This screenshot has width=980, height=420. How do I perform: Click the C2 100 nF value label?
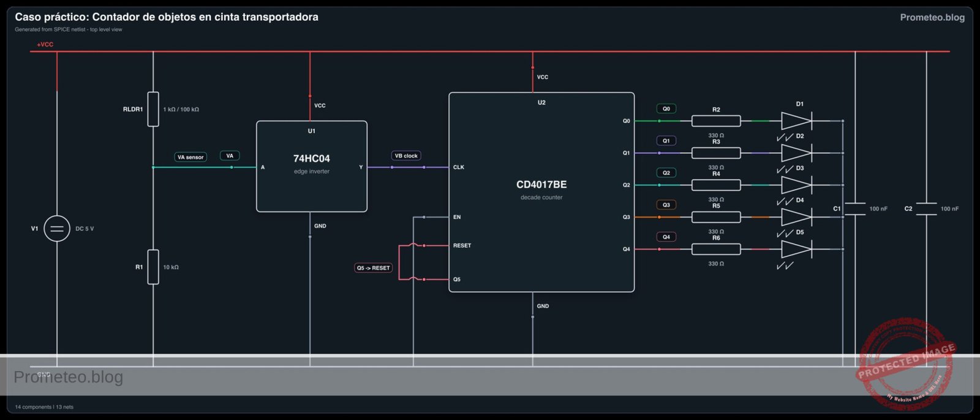[x=949, y=209]
